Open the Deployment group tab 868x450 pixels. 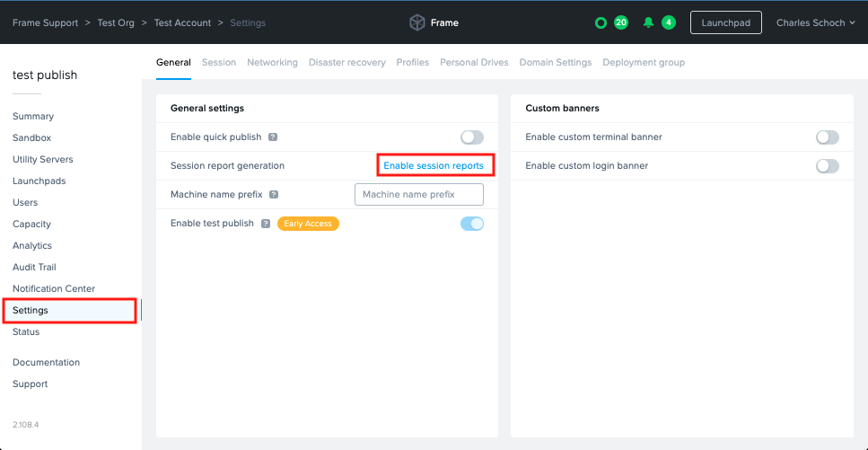tap(644, 63)
